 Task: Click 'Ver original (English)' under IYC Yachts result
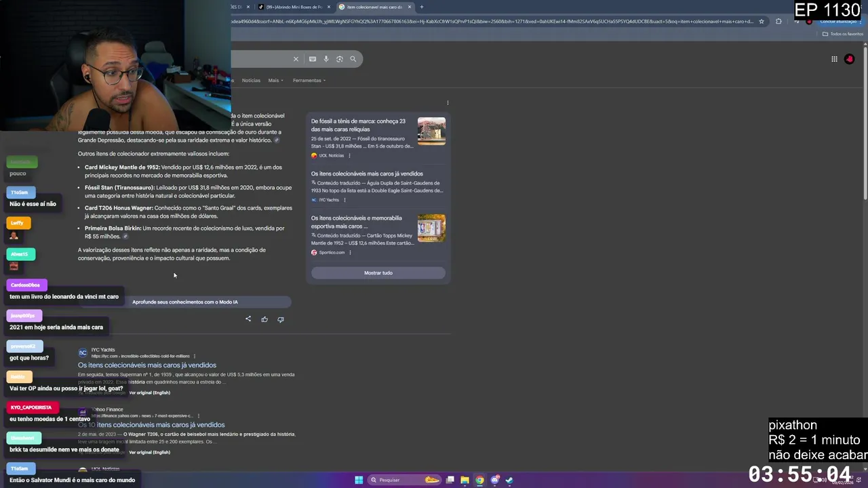149,392
